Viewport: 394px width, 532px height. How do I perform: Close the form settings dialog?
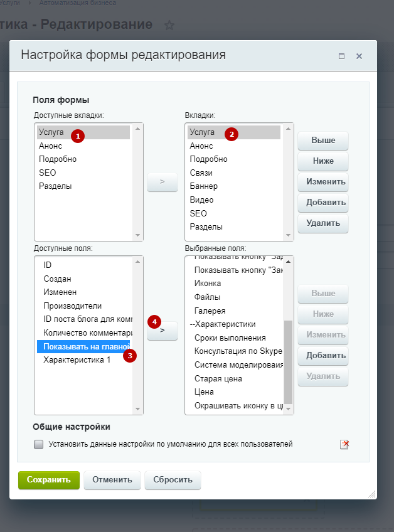(359, 56)
